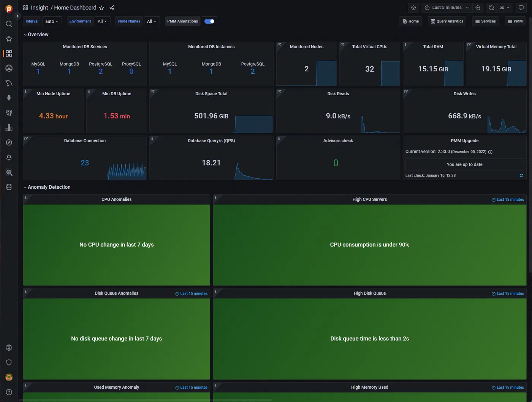Open the Explore compass icon in sidebar
This screenshot has height=402, width=532.
(9, 143)
